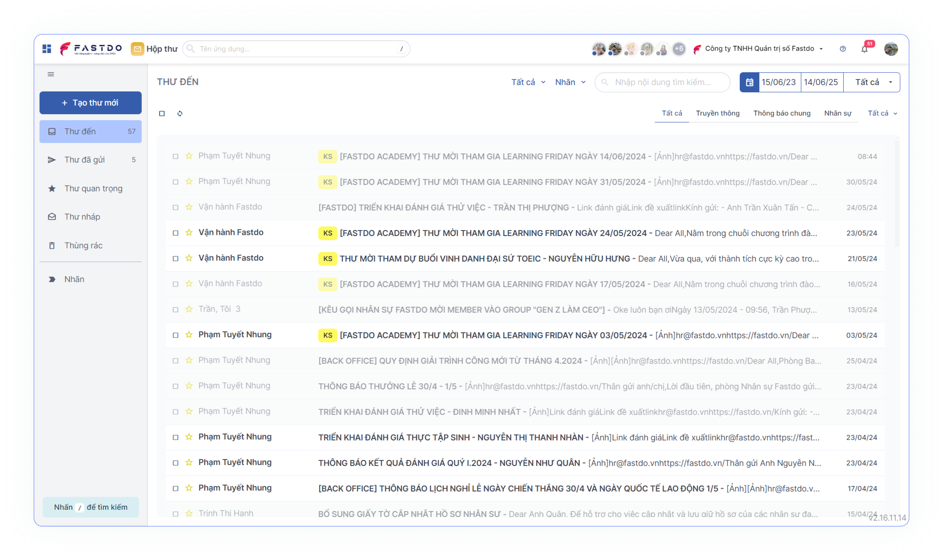Focus the Tên ứng dụng search field
This screenshot has height=560, width=943.
click(x=296, y=49)
